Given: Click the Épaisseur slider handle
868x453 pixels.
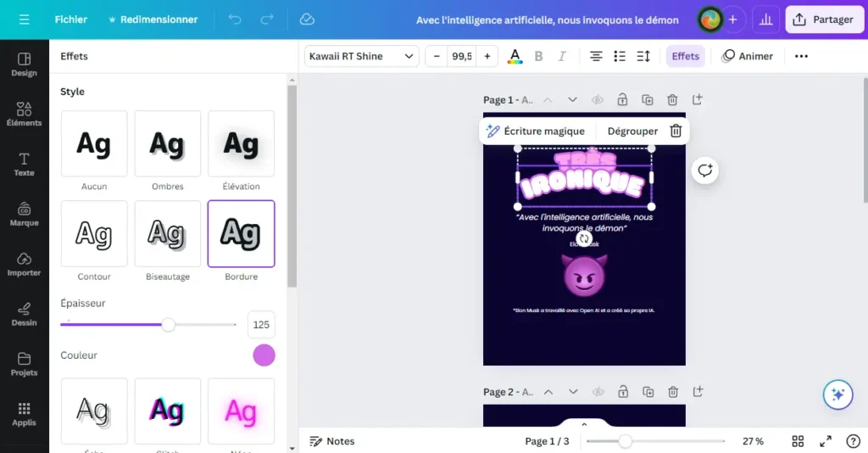Looking at the screenshot, I should 169,325.
